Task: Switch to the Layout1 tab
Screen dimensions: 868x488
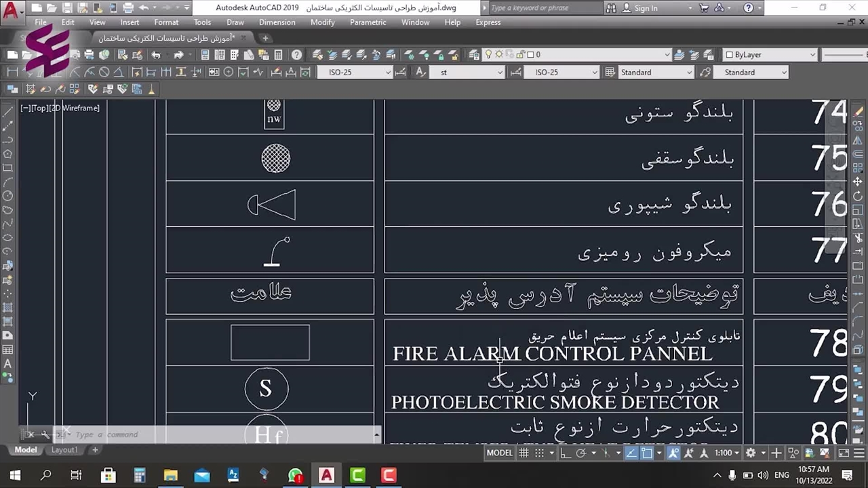Action: pyautogui.click(x=64, y=450)
